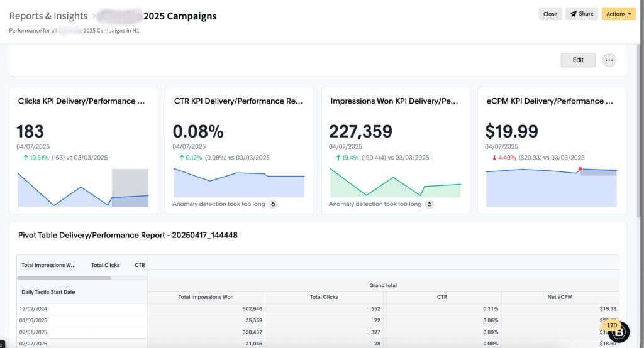644x348 pixels.
Task: Click the Daily Tactic Start Date header
Action: click(x=48, y=292)
